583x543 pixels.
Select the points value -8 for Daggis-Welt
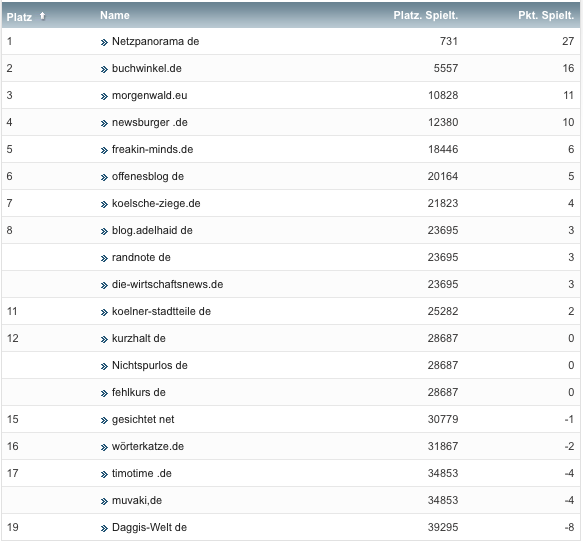(x=569, y=527)
